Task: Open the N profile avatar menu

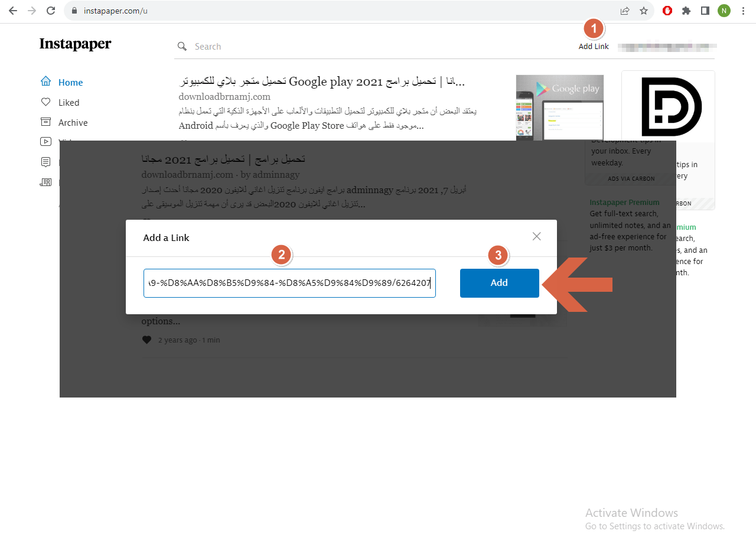Action: (x=724, y=10)
